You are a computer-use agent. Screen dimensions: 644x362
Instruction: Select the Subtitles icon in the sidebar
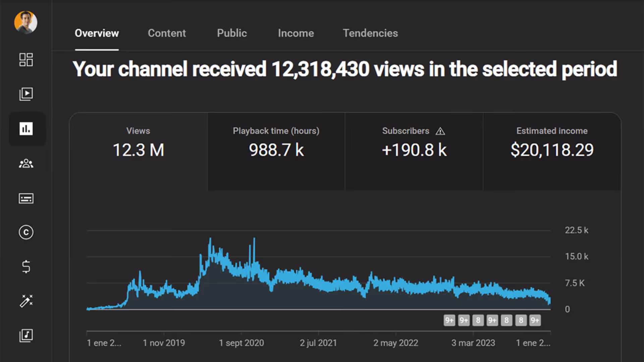point(26,198)
